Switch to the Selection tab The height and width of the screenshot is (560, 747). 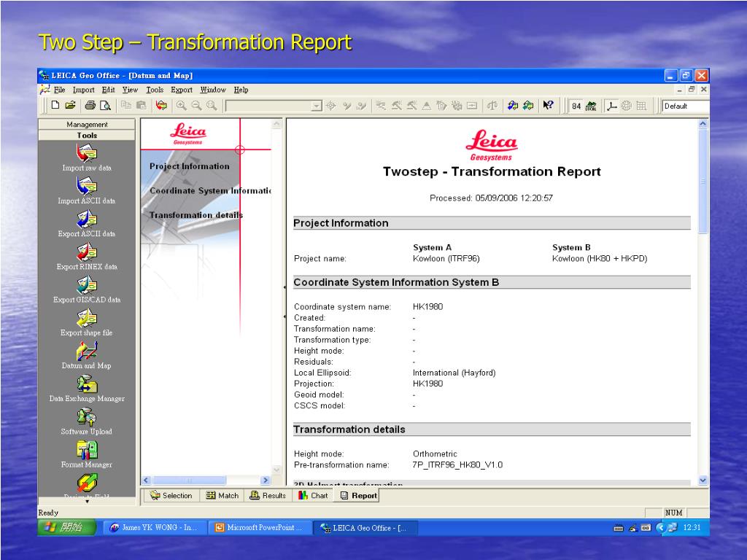171,495
